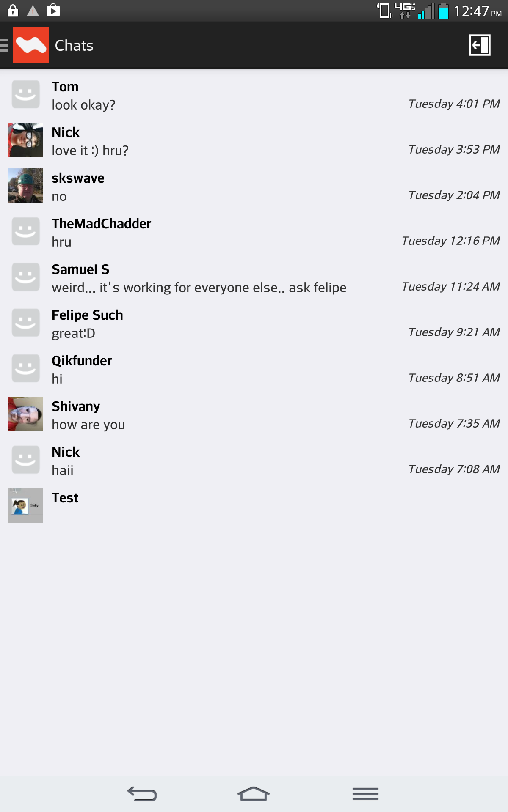The height and width of the screenshot is (812, 508).
Task: Tap the warning triangle notification icon
Action: pyautogui.click(x=33, y=11)
